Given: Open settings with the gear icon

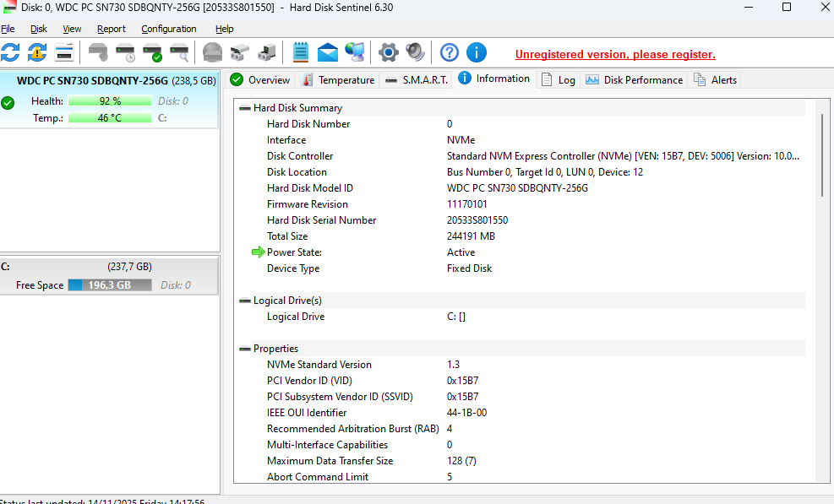Looking at the screenshot, I should pos(388,52).
